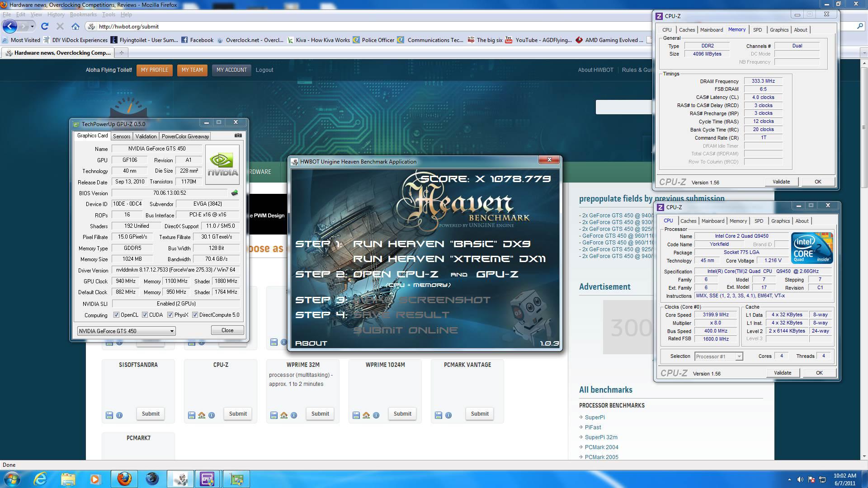Viewport: 868px width, 488px height.
Task: Switch to Sensors tab in GPU-Z
Action: [121, 136]
